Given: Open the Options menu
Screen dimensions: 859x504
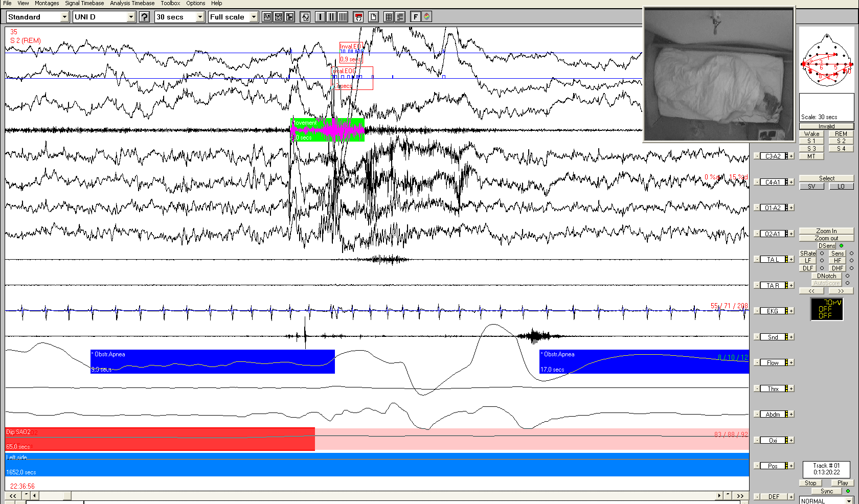Looking at the screenshot, I should [x=196, y=3].
